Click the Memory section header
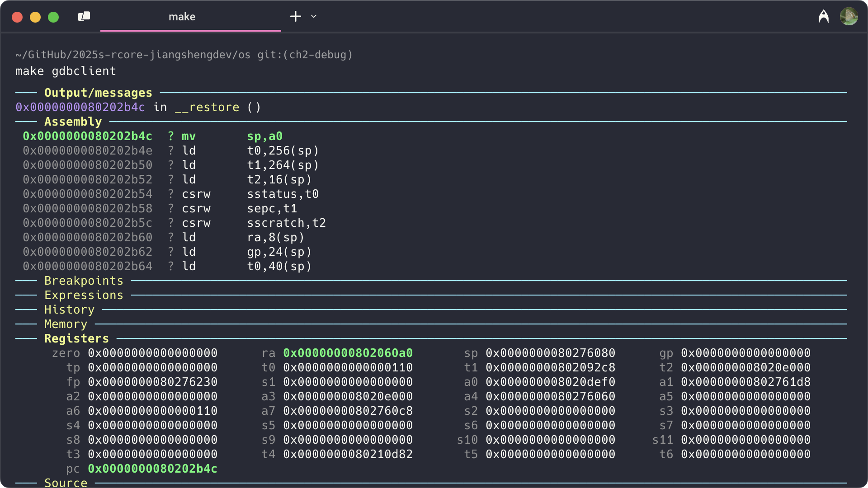Viewport: 868px width, 488px height. pos(66,324)
